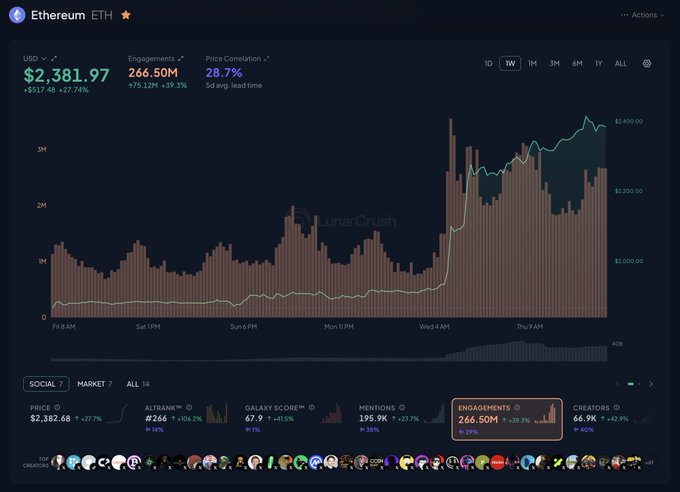Select the 1Y time range
The image size is (680, 492).
(598, 63)
